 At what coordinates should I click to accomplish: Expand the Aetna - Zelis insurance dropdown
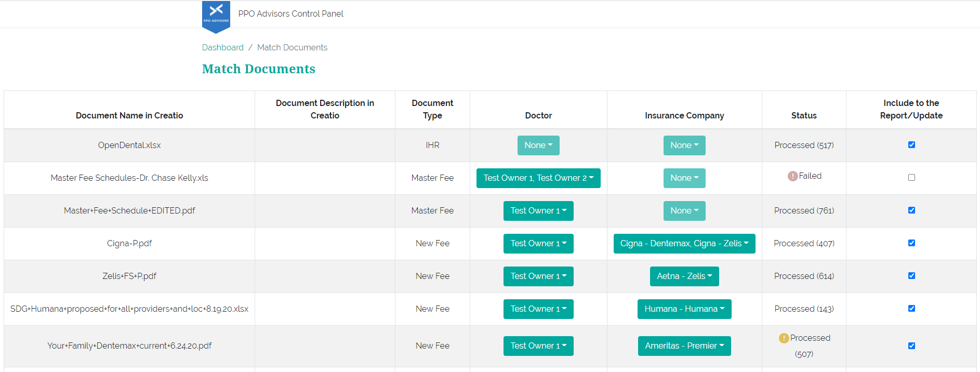pyautogui.click(x=684, y=276)
